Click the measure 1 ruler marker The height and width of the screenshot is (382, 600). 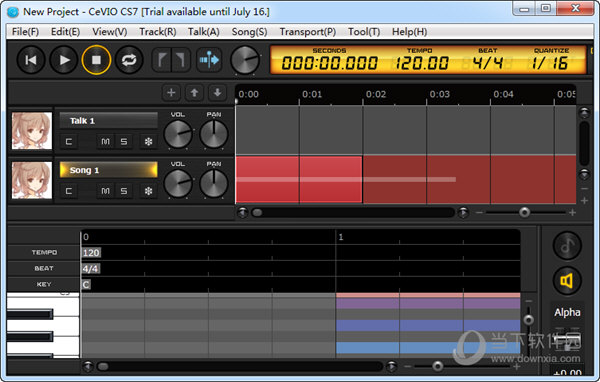tap(341, 237)
